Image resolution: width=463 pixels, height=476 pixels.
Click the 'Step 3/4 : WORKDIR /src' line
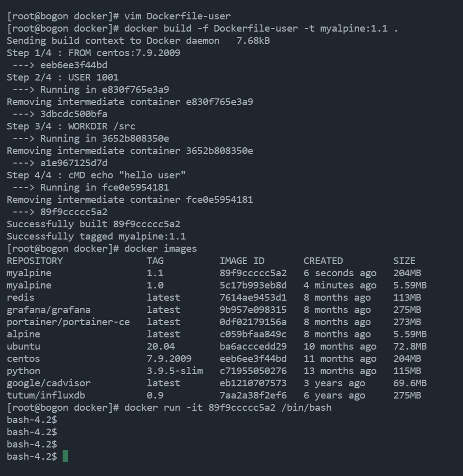71,126
